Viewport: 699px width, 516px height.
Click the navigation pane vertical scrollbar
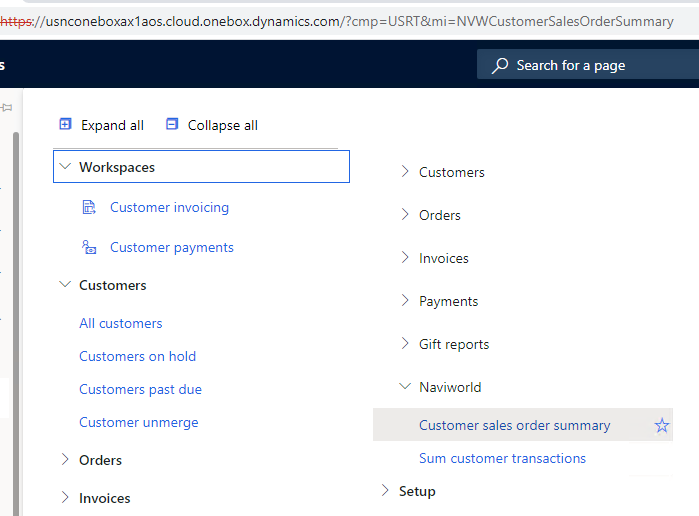(x=16, y=324)
